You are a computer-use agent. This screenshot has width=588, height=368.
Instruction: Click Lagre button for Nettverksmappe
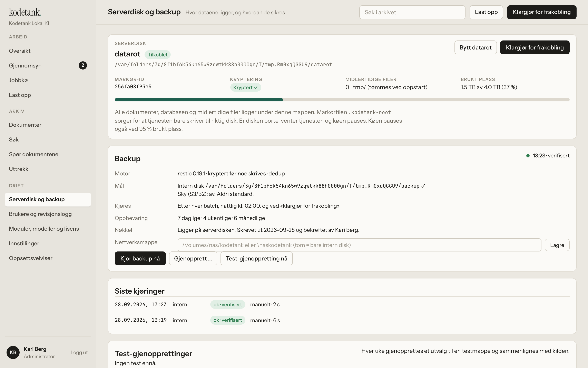[x=557, y=245]
